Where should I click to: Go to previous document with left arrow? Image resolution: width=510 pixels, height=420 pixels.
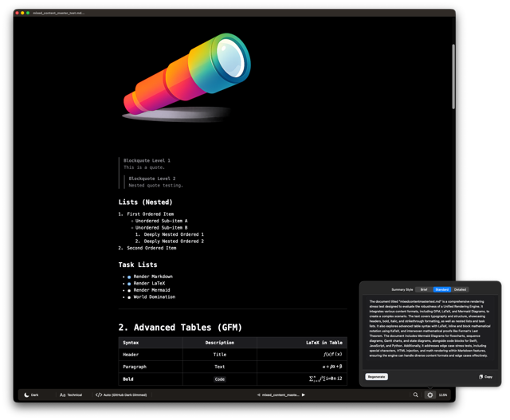coord(258,395)
